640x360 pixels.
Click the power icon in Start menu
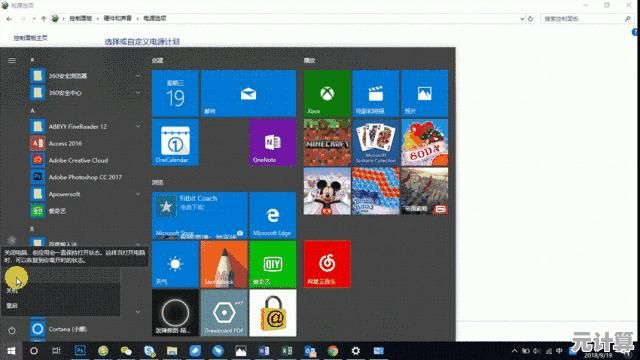(x=12, y=331)
